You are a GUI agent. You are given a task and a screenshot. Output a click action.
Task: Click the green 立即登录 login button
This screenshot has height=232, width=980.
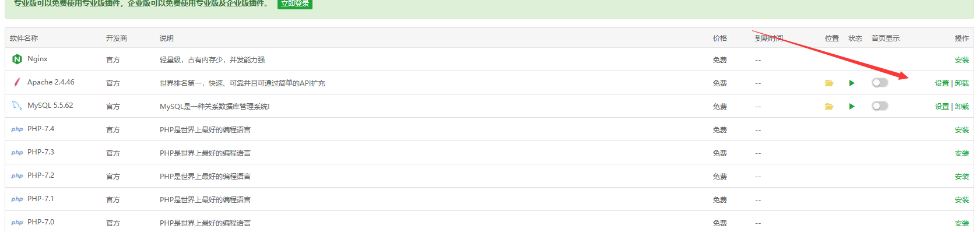295,3
